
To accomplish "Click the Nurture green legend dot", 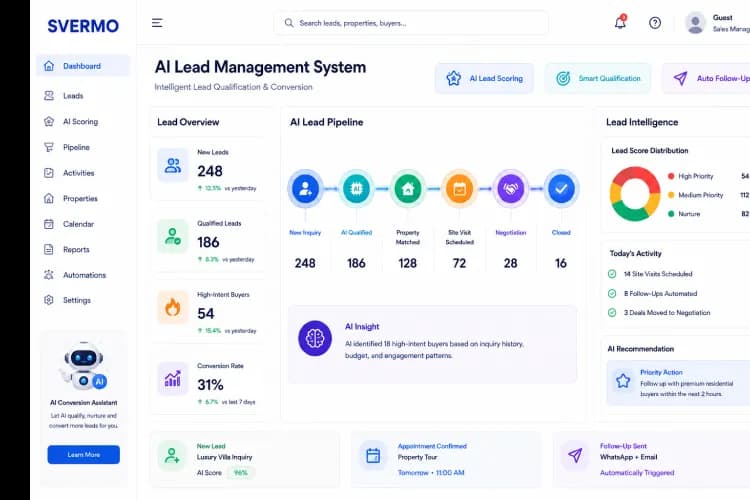I will [671, 214].
